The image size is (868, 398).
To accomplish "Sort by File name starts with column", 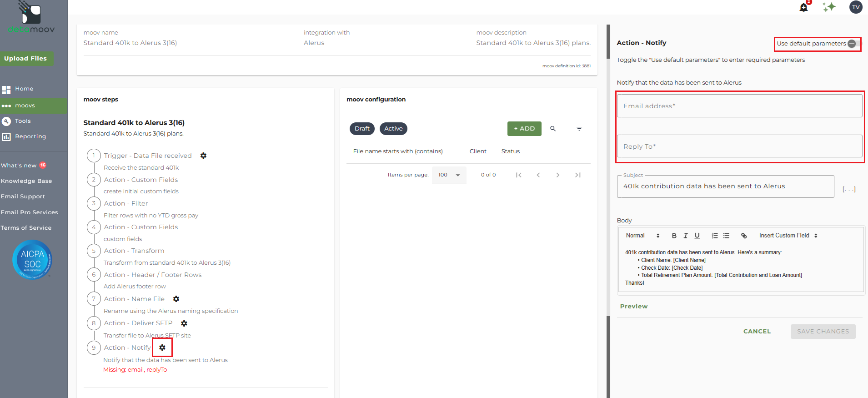I will coord(398,151).
